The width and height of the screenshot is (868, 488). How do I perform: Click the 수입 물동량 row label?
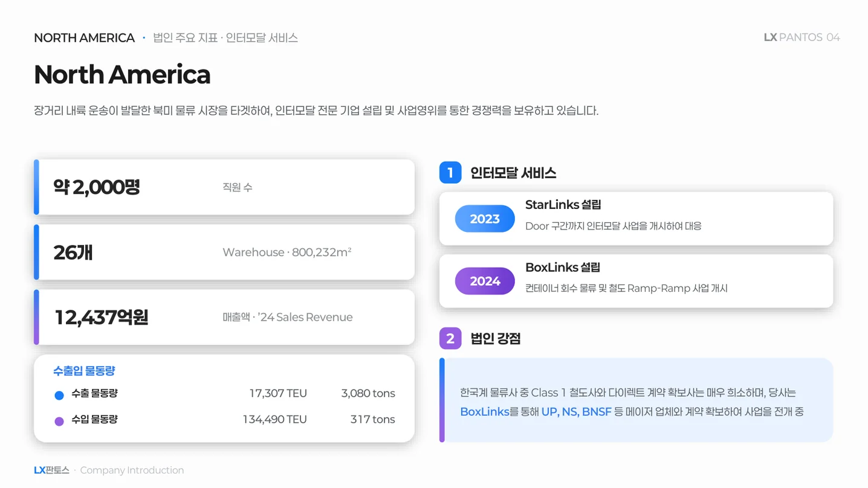(94, 419)
